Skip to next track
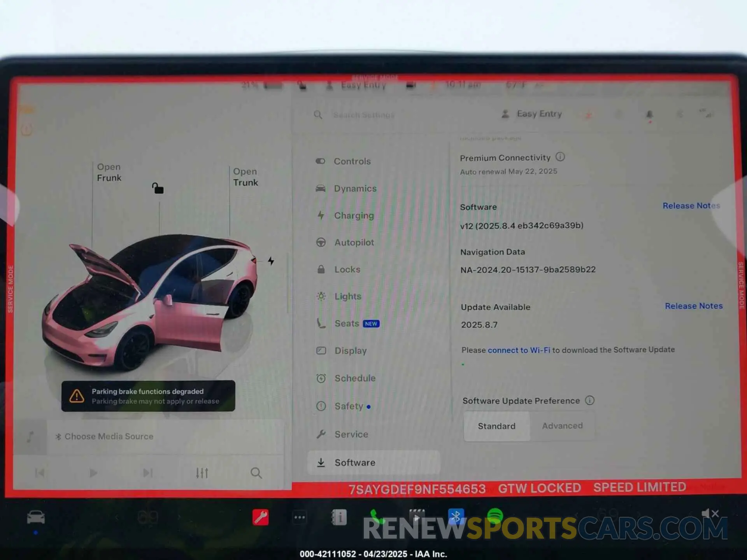 tap(147, 473)
